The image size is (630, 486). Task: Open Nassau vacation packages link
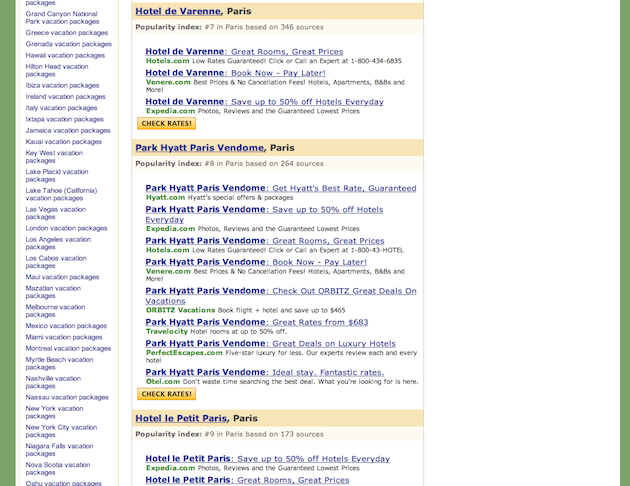coord(67,398)
